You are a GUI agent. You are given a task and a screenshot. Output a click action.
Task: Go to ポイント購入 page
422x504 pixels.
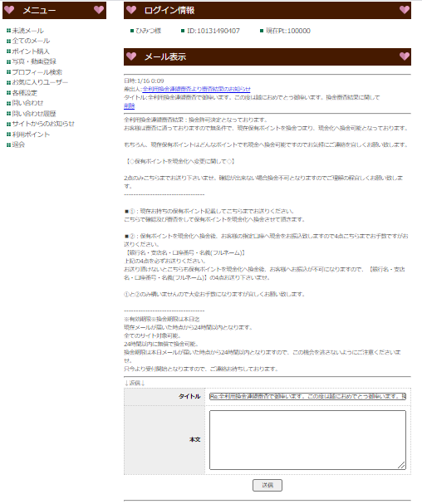point(31,51)
